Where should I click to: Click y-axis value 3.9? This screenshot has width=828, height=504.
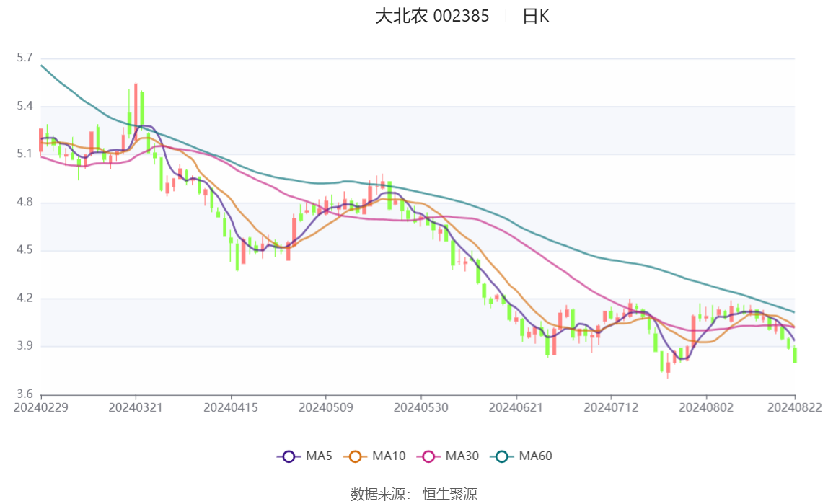(25, 345)
